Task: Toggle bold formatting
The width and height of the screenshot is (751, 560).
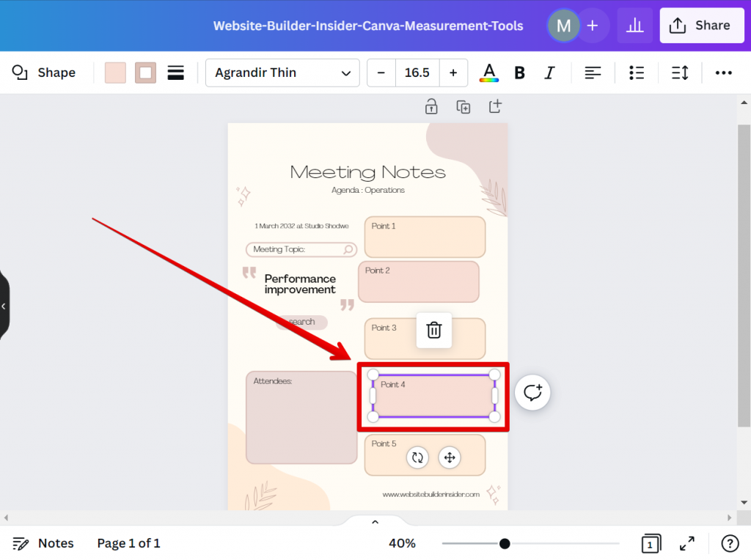Action: click(x=519, y=72)
